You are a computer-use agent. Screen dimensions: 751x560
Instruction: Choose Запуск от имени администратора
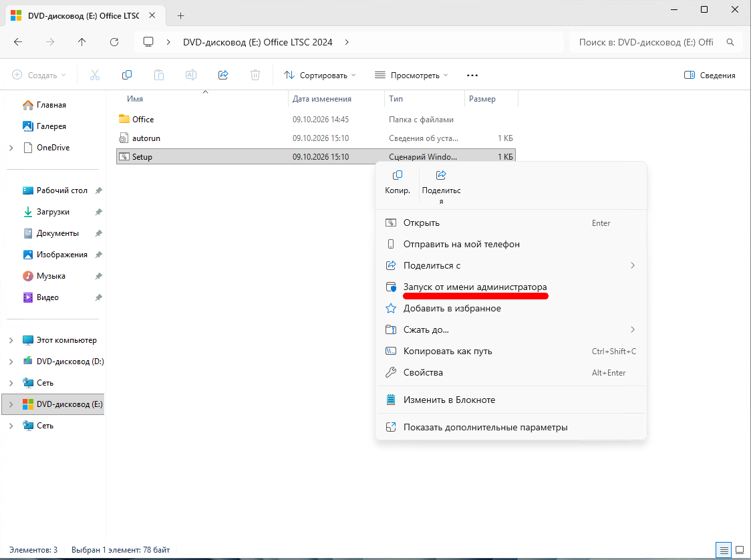tap(511, 287)
